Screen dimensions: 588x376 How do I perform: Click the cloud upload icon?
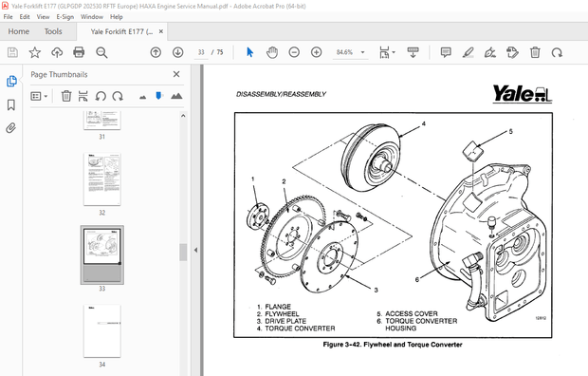(57, 52)
